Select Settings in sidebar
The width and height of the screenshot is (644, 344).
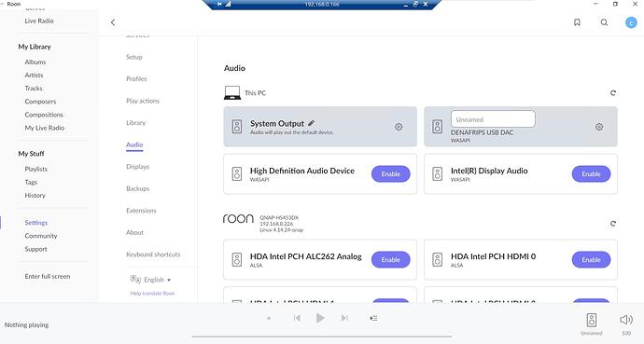tap(36, 223)
